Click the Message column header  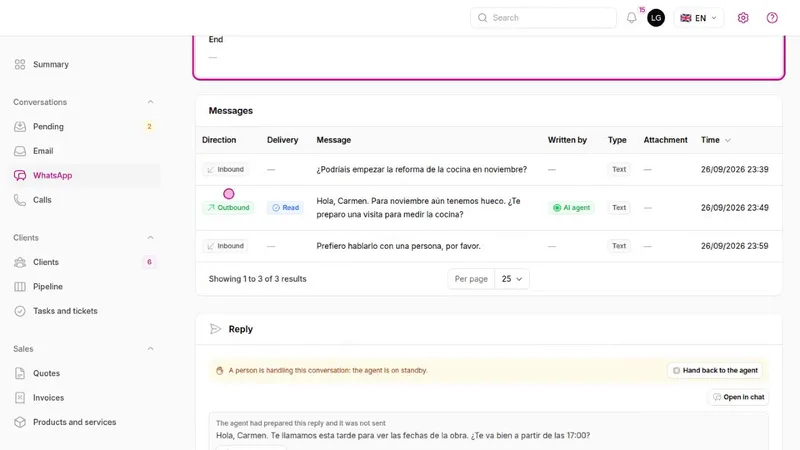point(334,140)
